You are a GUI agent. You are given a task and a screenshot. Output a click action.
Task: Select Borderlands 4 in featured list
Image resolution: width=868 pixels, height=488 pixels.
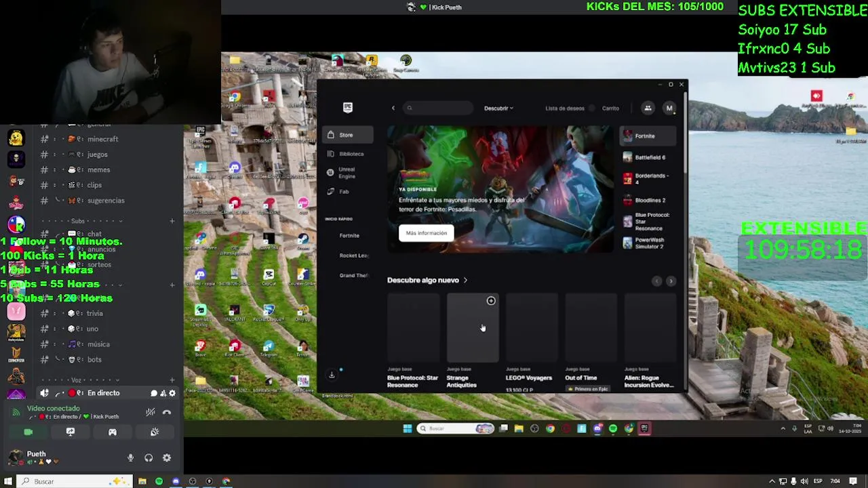[648, 179]
